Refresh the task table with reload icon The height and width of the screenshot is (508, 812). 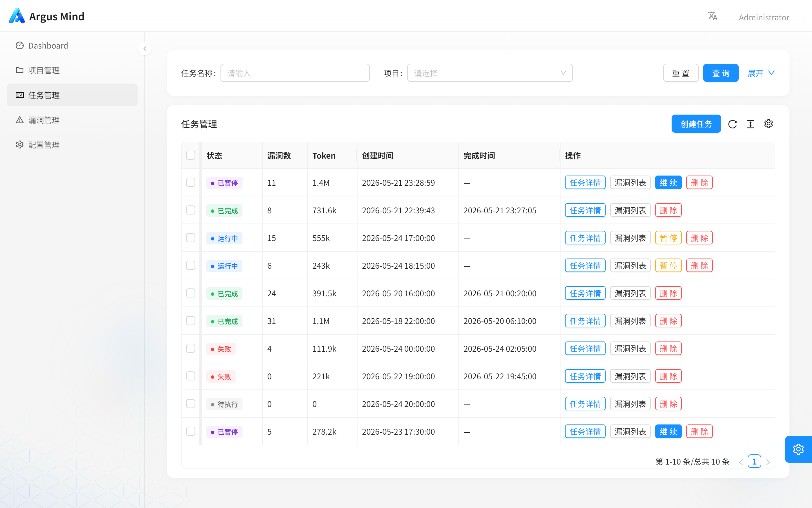[x=732, y=124]
